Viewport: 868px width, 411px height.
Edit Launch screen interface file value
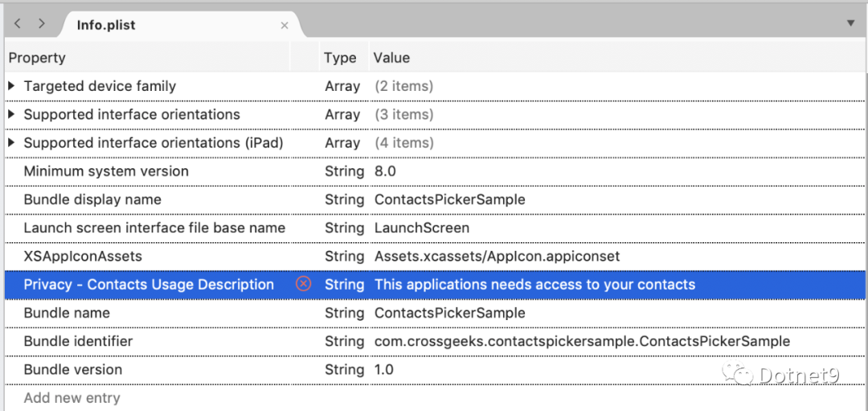(x=422, y=228)
